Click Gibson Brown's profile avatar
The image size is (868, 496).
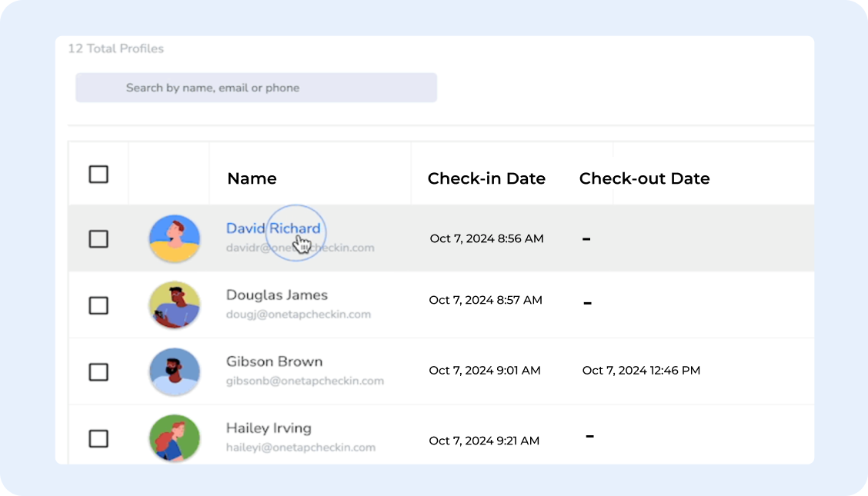(175, 372)
